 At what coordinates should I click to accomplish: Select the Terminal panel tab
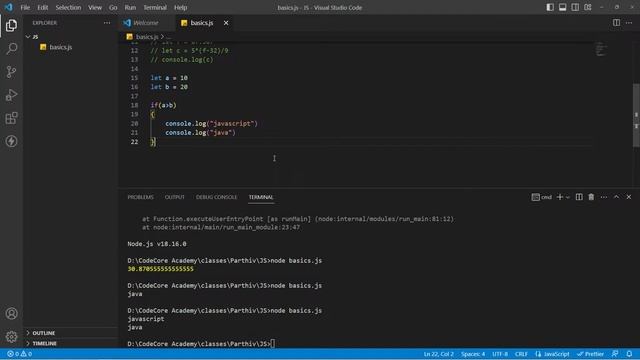click(261, 197)
